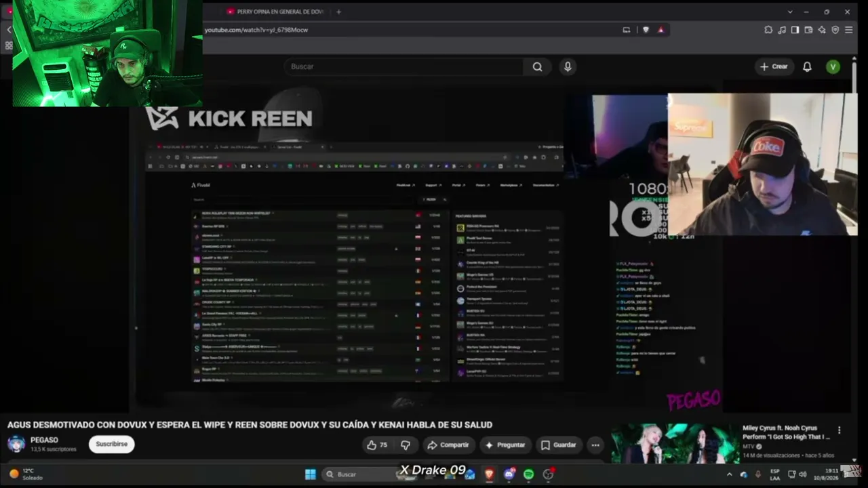The image size is (868, 488).
Task: Open Miley Cyrus suggested video thumbnail
Action: [675, 443]
